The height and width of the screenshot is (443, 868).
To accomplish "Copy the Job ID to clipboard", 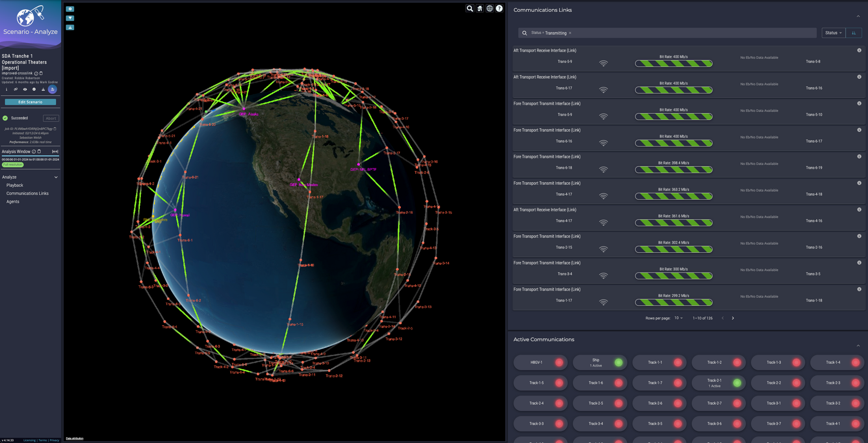I will pos(55,129).
